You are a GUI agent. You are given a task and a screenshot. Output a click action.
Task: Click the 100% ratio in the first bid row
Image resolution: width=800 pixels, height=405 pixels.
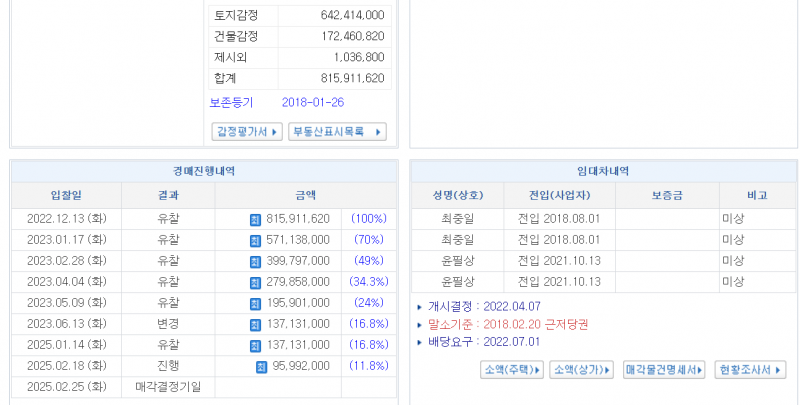click(x=369, y=219)
